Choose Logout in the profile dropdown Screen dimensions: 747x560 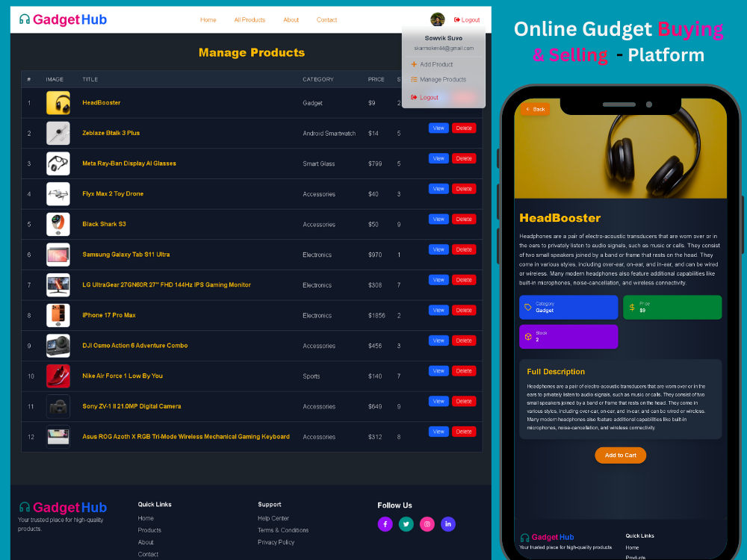424,98
